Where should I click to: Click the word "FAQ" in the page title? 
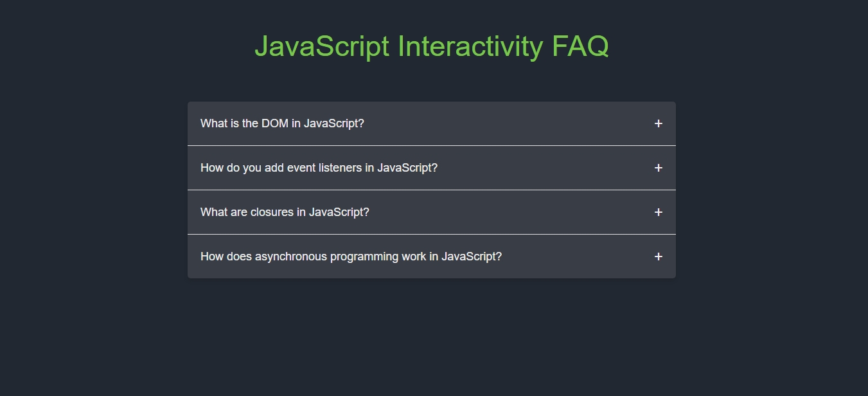[580, 46]
